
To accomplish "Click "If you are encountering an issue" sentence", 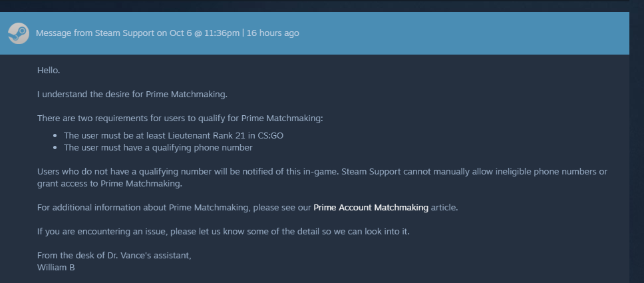I will click(x=223, y=231).
